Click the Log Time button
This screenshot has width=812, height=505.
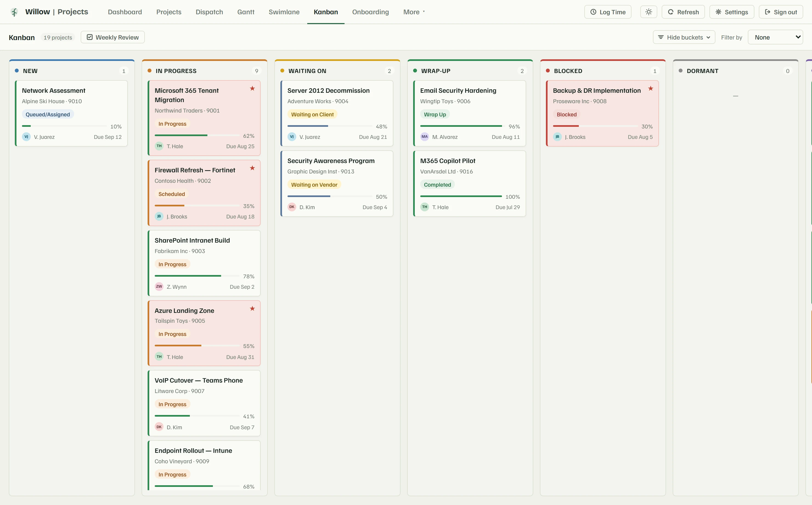[608, 12]
